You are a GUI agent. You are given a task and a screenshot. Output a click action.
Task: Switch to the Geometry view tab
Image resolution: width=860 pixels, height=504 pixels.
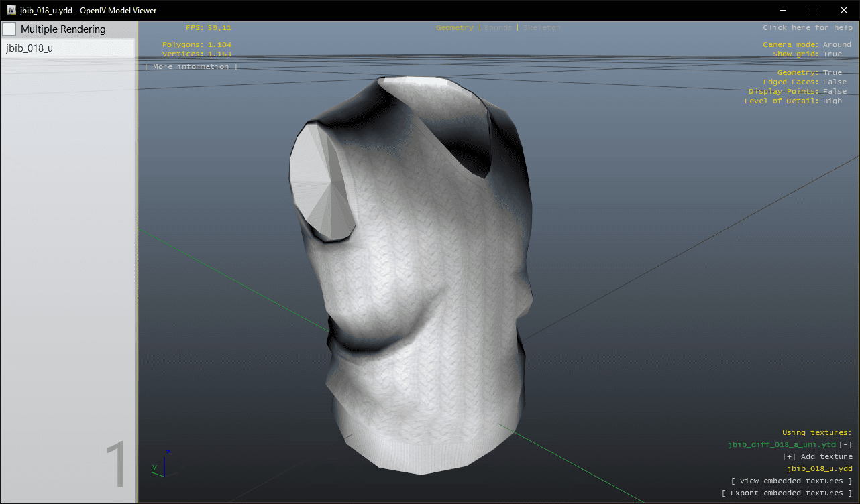coord(454,28)
